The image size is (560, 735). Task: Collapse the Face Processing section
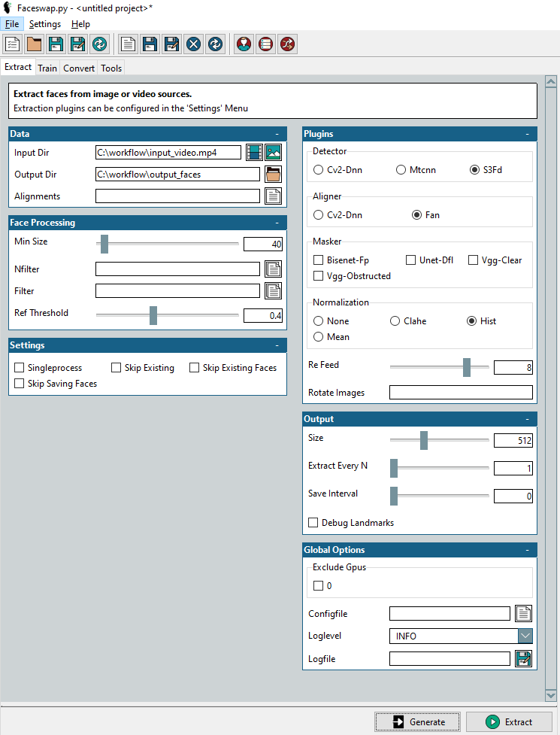click(x=277, y=223)
